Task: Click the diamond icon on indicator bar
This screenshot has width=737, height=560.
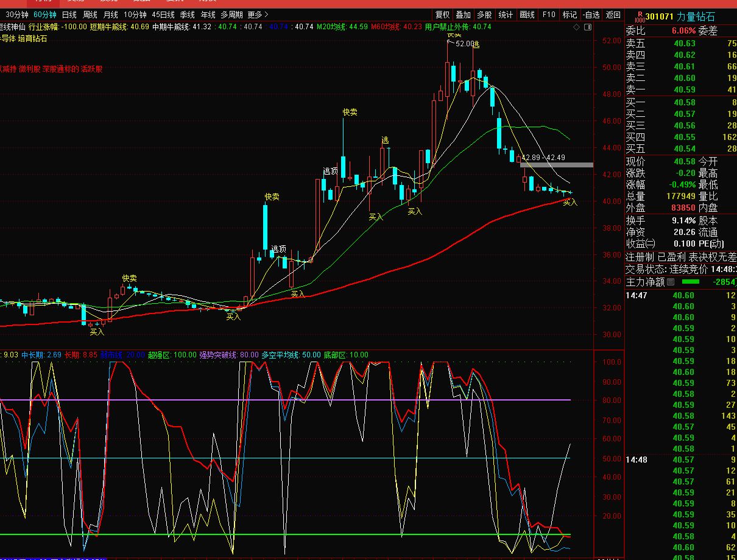Action: tap(576, 27)
